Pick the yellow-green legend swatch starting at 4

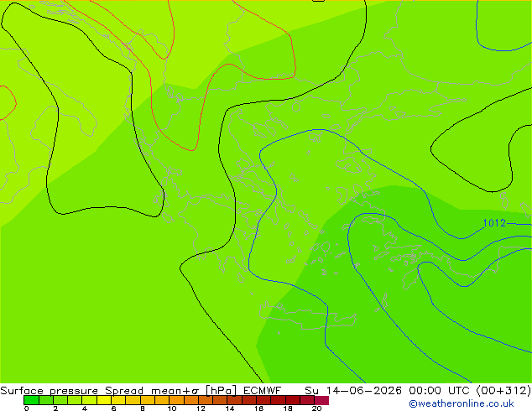90,400
